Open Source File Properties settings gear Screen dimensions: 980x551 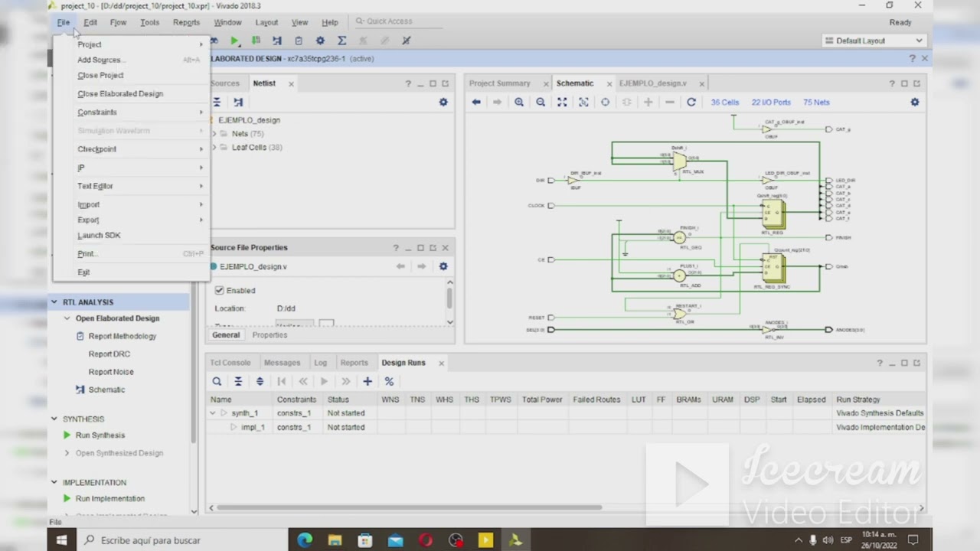pos(443,266)
